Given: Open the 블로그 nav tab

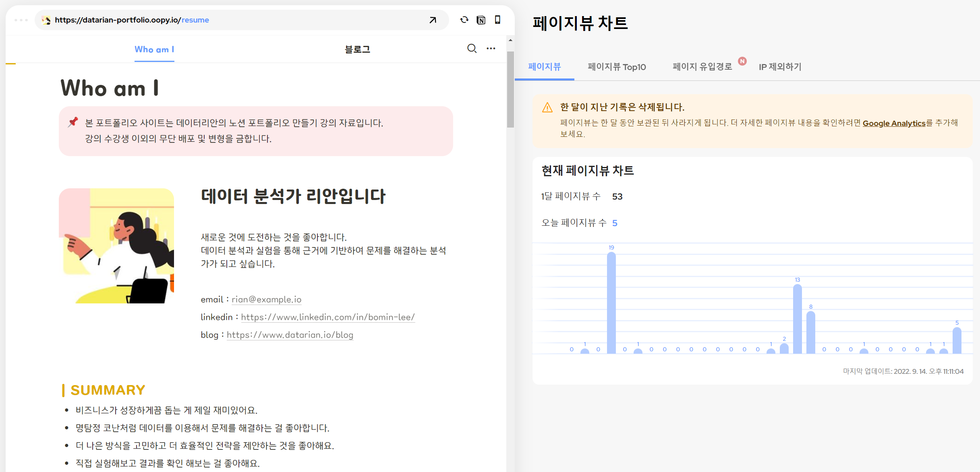Looking at the screenshot, I should (357, 49).
